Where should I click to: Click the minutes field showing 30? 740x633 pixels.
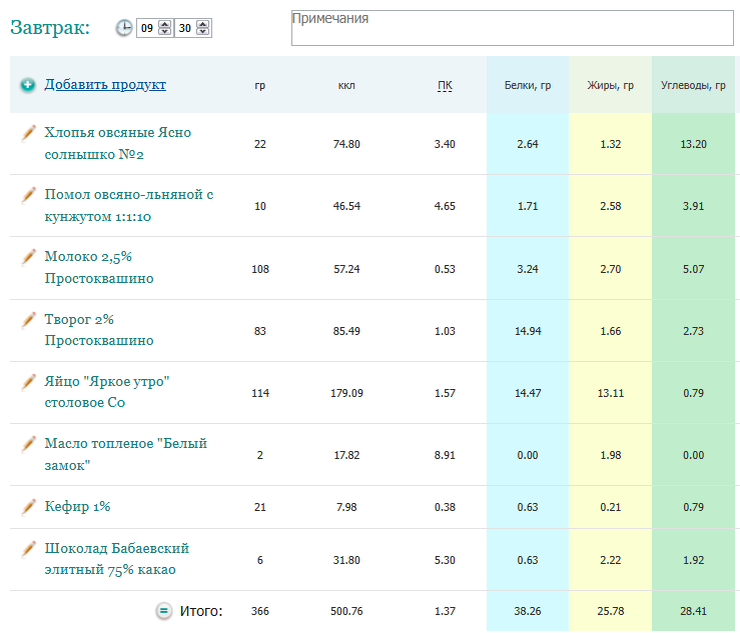pos(185,28)
